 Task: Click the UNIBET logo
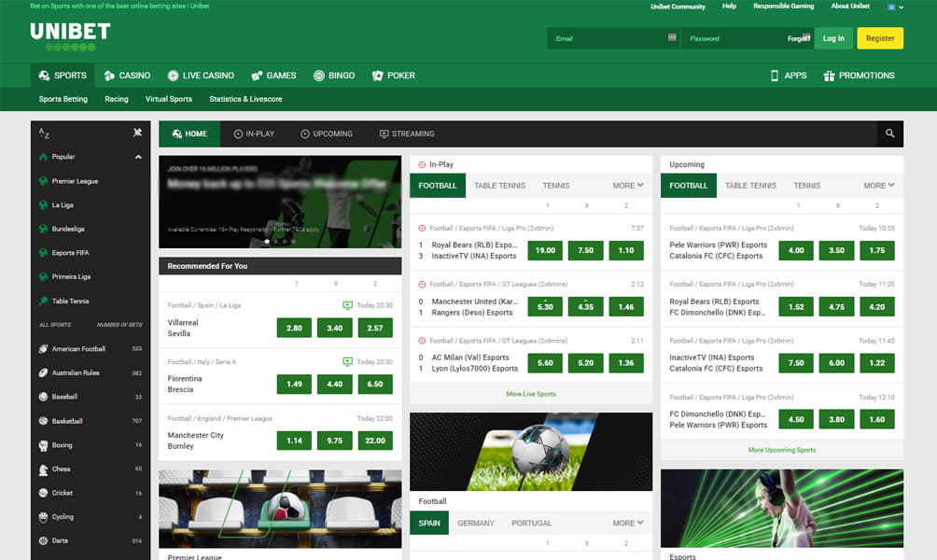(x=70, y=35)
